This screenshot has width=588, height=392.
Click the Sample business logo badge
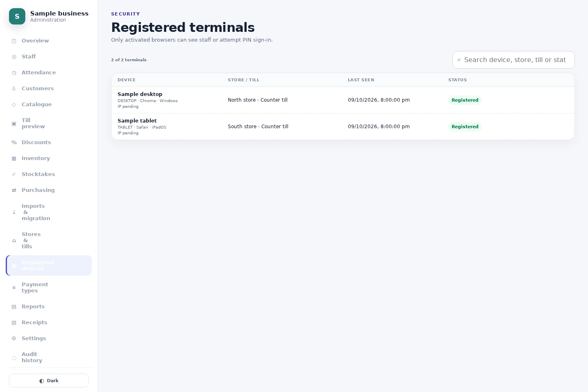(17, 16)
